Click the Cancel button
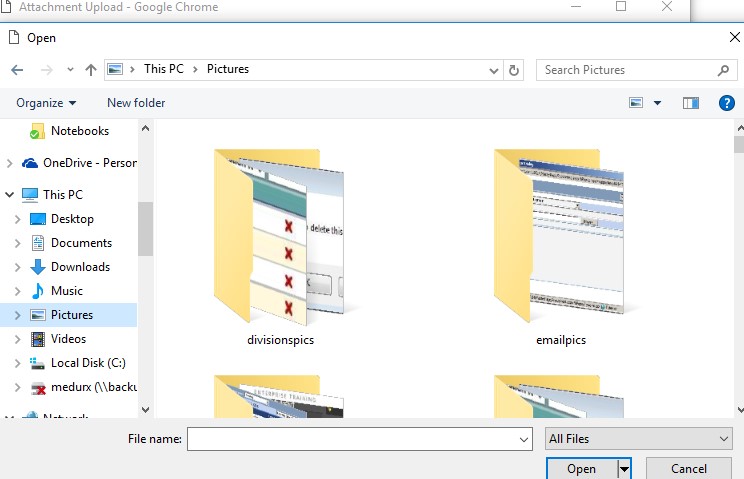This screenshot has width=744, height=479. (688, 468)
